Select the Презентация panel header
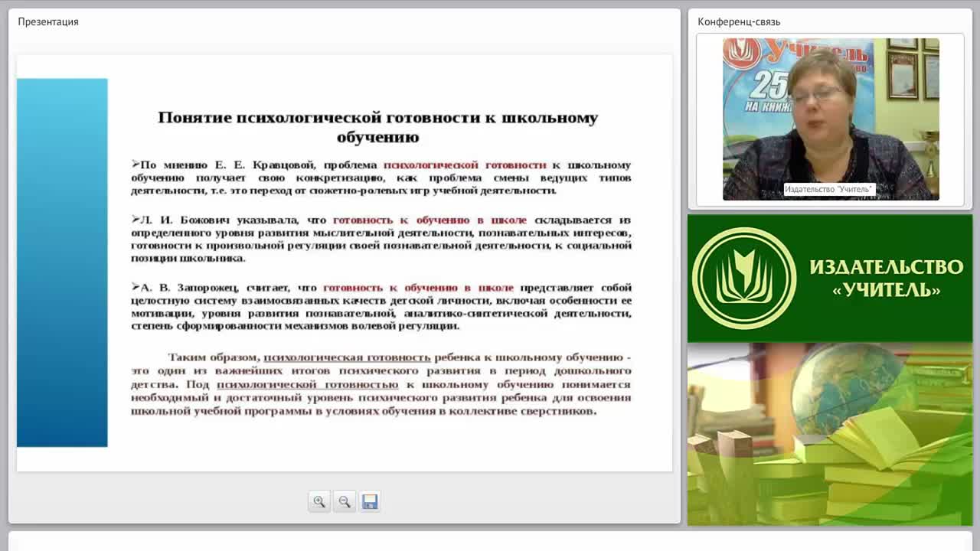The image size is (980, 551). pos(48,21)
